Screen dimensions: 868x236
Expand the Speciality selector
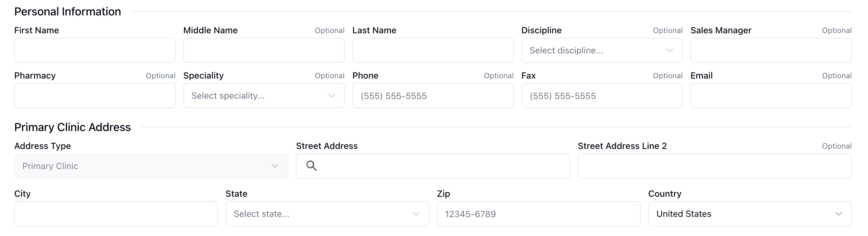264,96
